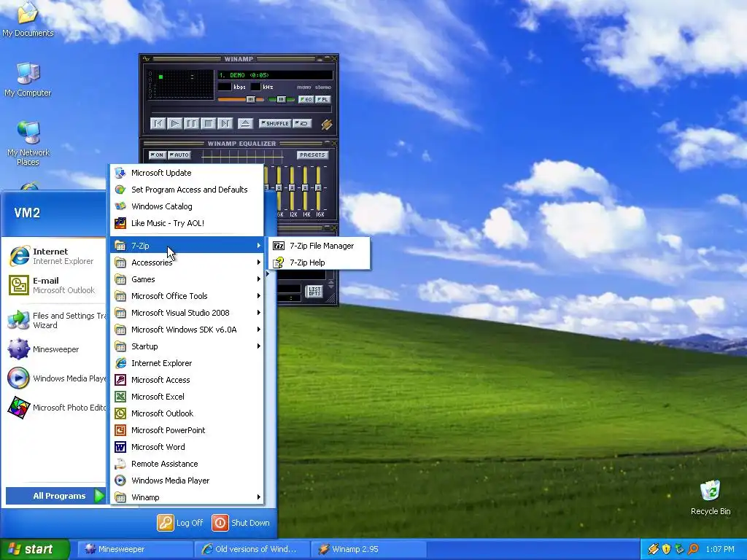Click the Microsoft Outlook icon in programs list
747x560 pixels.
[x=120, y=413]
